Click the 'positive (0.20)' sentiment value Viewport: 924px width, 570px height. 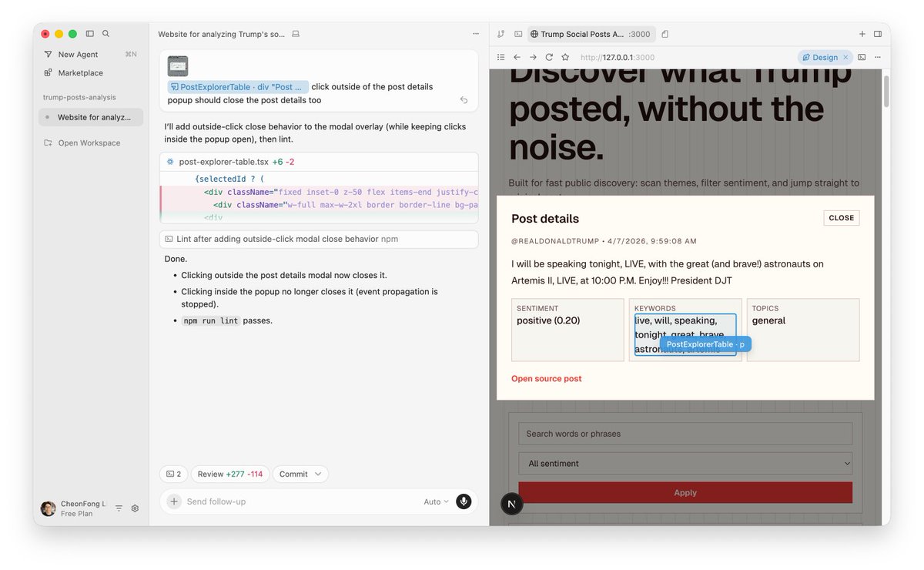[x=548, y=320]
